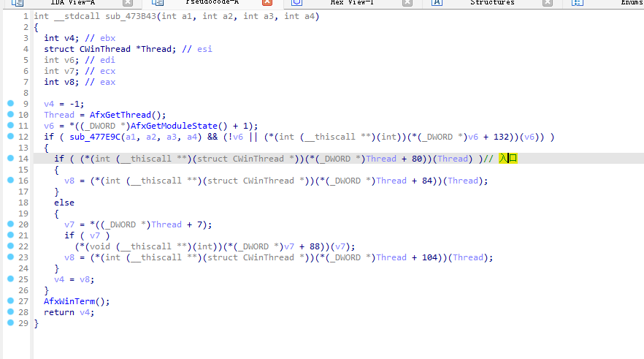Click offset 132 on line 12
The image size is (644, 359).
pyautogui.click(x=501, y=137)
